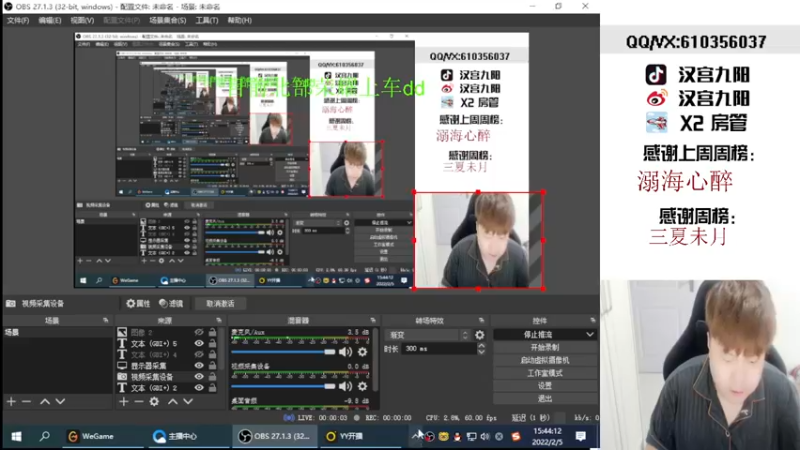Adjust 麦克风/Aux volume slider
Viewport: 800px width, 450px height.
[x=283, y=352]
